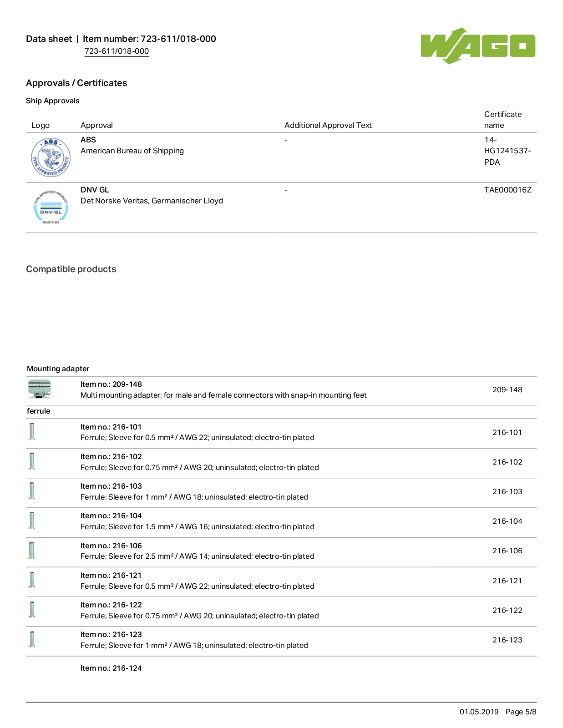Image resolution: width=563 pixels, height=728 pixels.
Task: Select the 'Item no.: 216-122' title
Action: [111, 605]
